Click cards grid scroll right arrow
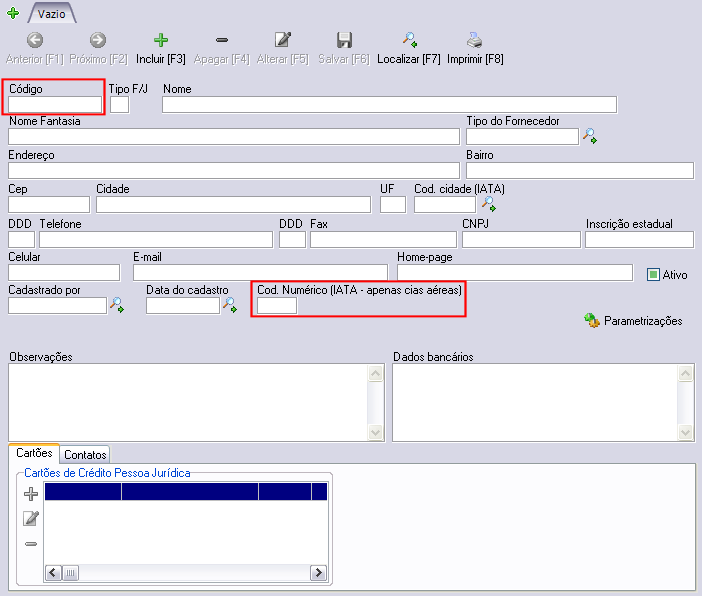 pyautogui.click(x=318, y=572)
